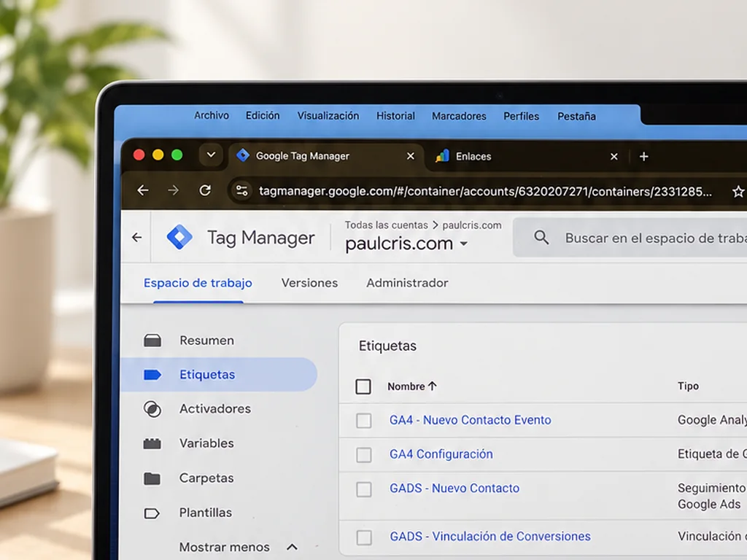This screenshot has width=747, height=560.
Task: Open GADS - Vinculación de Conversiones tag
Action: [490, 537]
